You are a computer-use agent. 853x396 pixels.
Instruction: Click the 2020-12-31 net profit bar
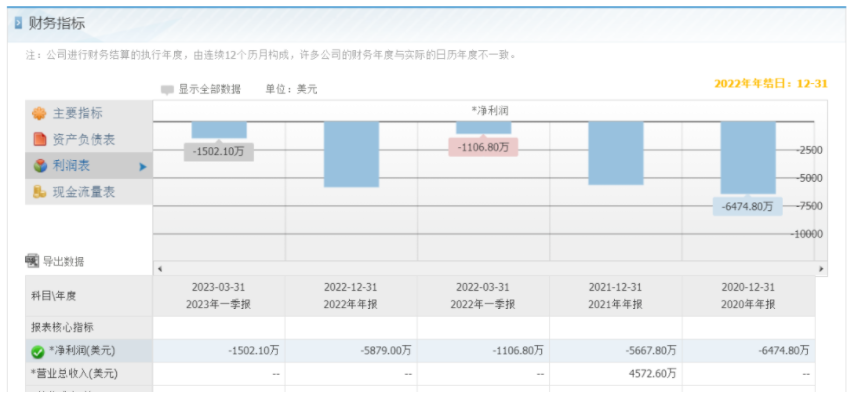pos(748,157)
